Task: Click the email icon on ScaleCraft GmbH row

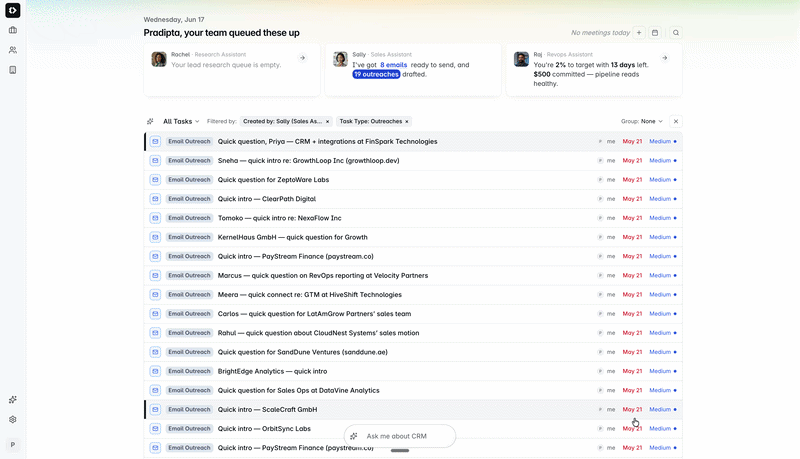Action: tap(156, 410)
